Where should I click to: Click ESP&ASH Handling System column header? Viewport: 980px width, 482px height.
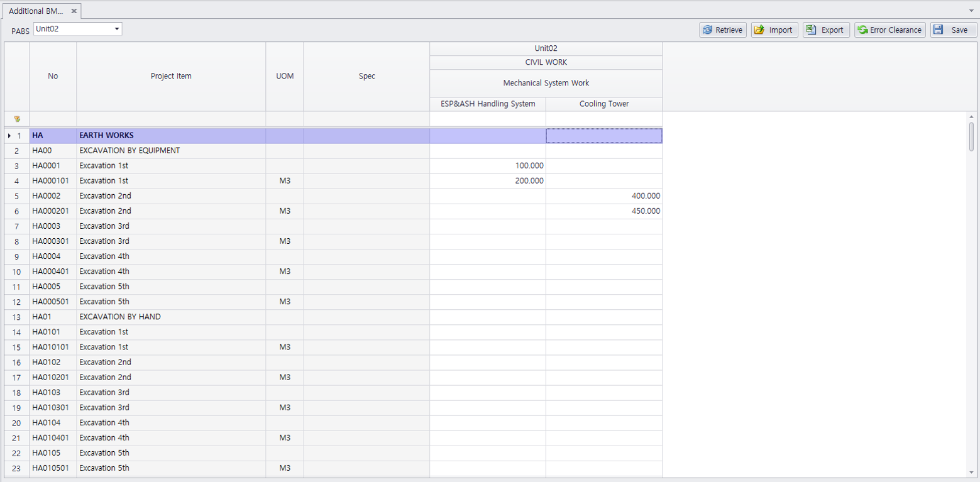(x=488, y=104)
